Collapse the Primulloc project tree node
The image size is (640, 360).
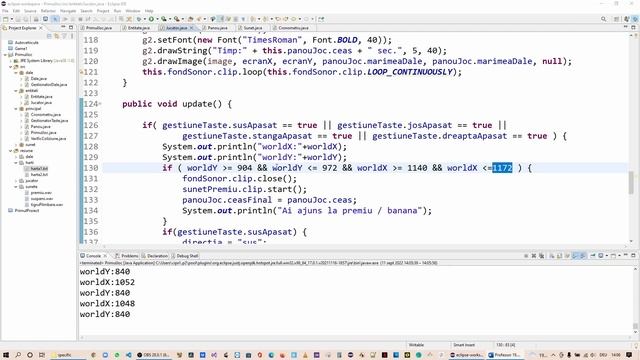pyautogui.click(x=6, y=54)
